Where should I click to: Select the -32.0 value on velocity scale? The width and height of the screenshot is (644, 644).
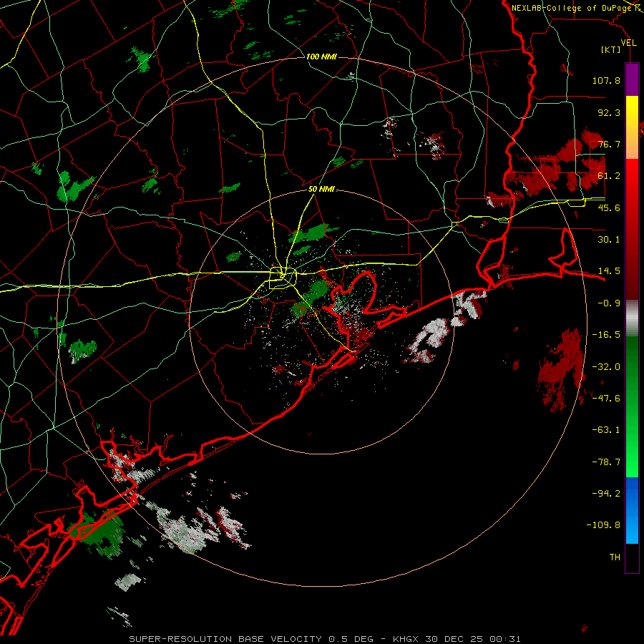pos(606,367)
